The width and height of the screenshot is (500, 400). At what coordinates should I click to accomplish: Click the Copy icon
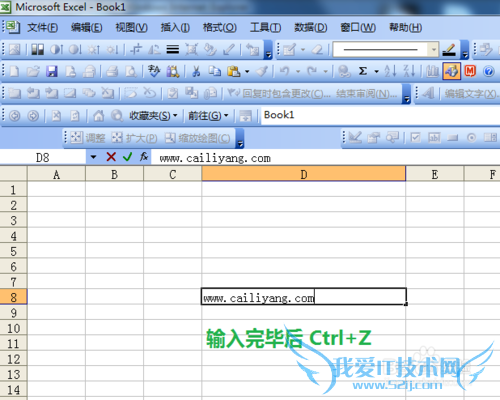[x=215, y=71]
